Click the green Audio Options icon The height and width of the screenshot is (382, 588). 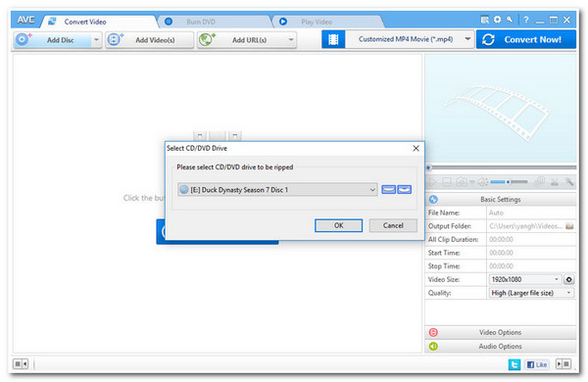click(433, 347)
